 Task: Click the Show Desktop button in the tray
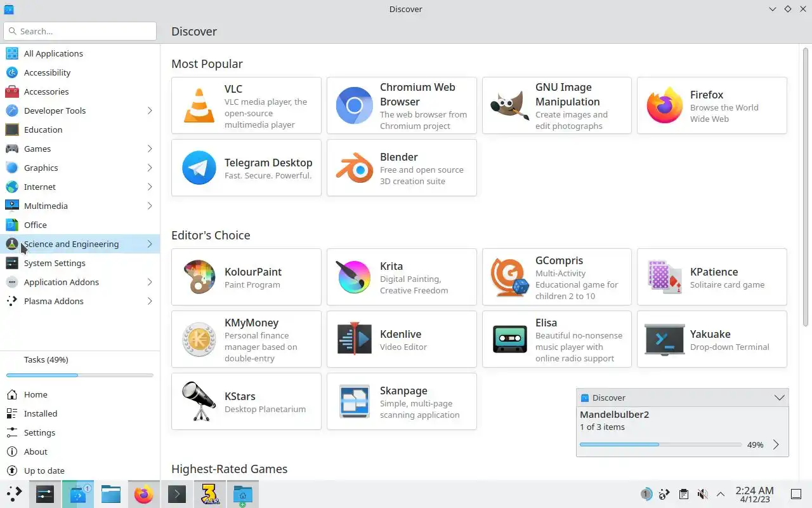click(x=796, y=494)
